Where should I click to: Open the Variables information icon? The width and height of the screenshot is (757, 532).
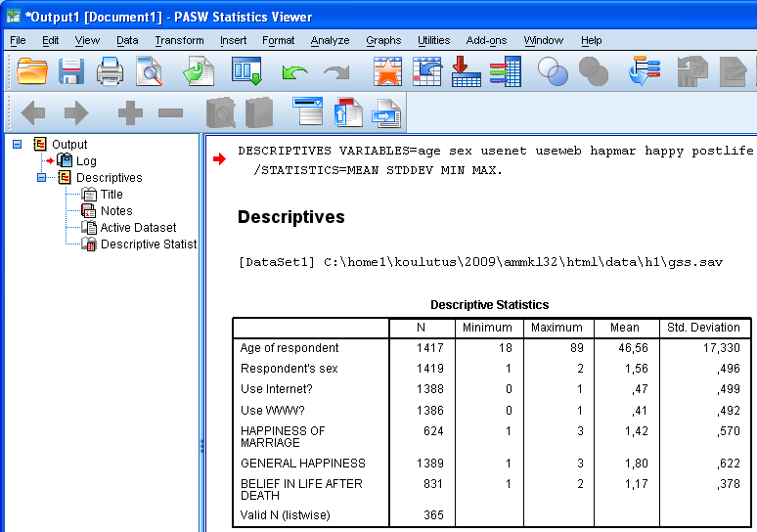[506, 71]
